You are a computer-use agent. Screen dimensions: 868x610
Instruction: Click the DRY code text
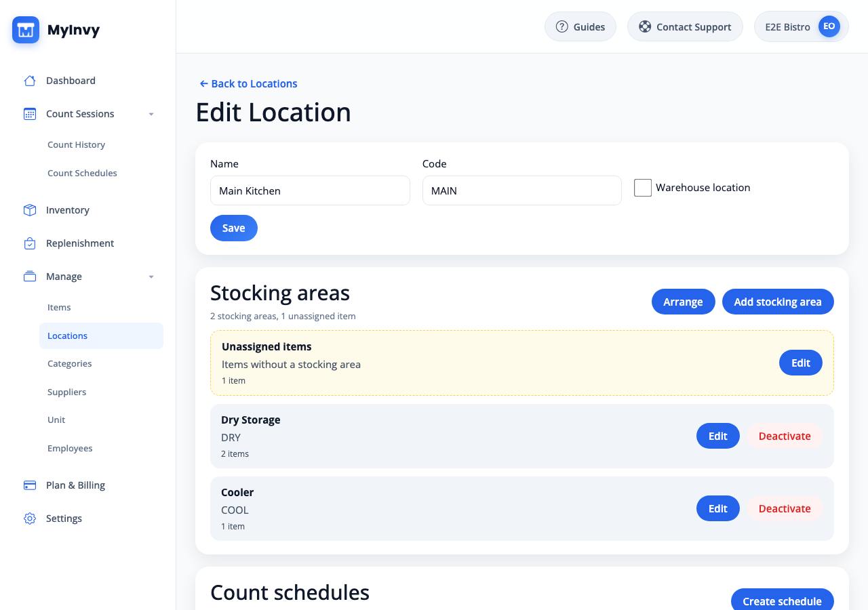pos(231,437)
